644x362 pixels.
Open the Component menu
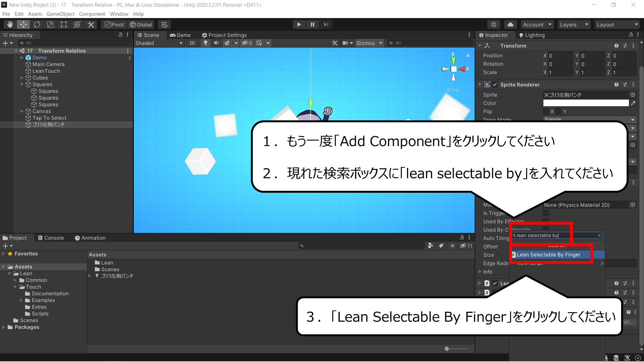click(92, 14)
